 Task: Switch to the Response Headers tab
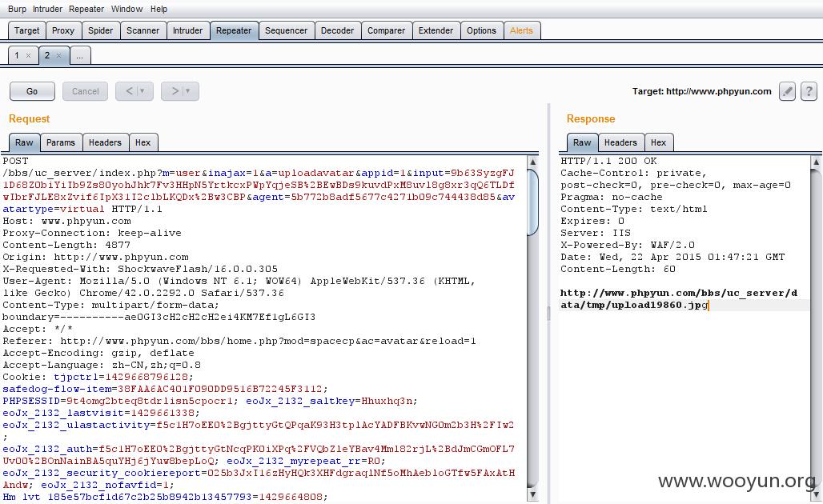pos(620,142)
